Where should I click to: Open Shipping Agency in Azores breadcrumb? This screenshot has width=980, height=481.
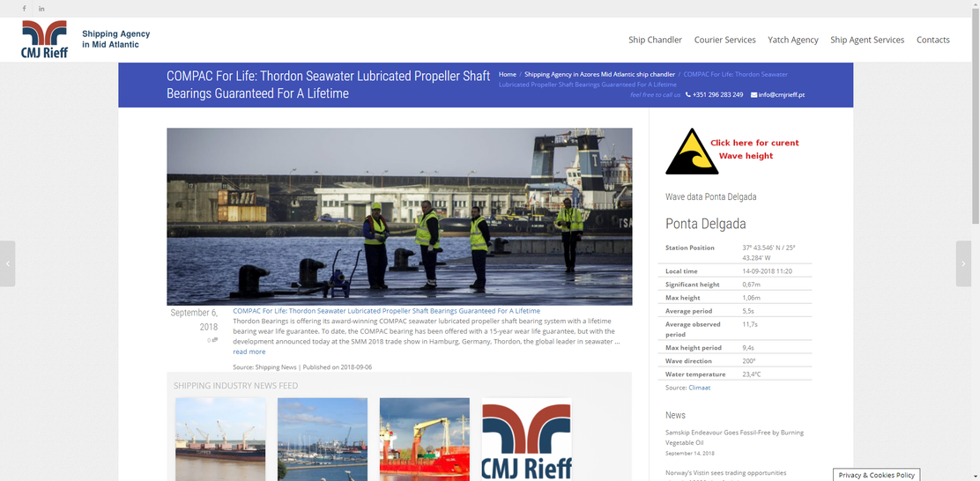pos(600,74)
